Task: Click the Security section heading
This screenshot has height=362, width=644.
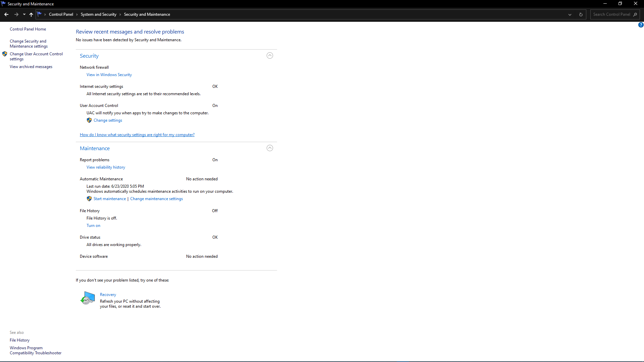Action: [x=89, y=56]
